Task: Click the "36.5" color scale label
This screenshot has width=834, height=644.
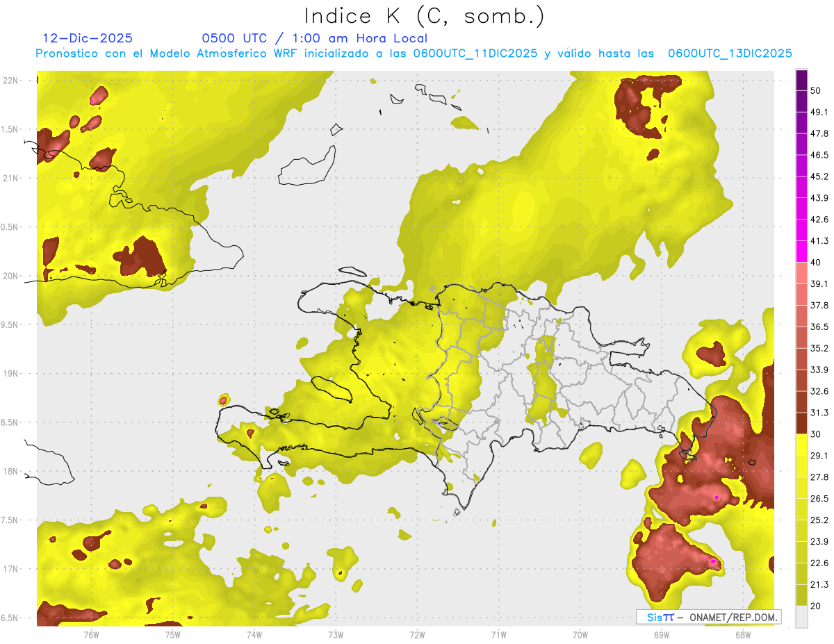Action: [x=819, y=327]
